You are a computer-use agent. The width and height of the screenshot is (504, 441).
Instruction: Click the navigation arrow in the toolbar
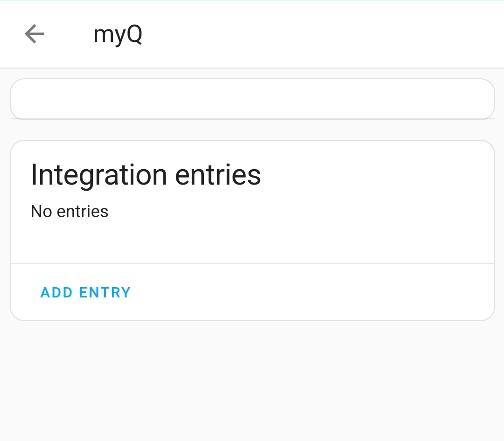34,34
